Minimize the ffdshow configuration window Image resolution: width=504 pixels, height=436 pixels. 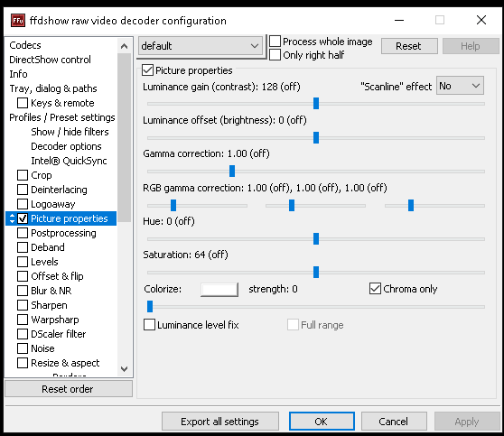(399, 20)
